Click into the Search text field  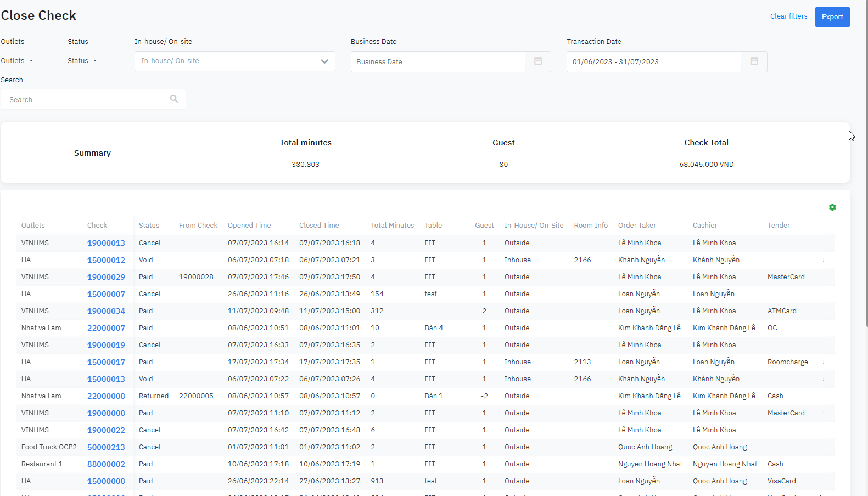pyautogui.click(x=88, y=100)
